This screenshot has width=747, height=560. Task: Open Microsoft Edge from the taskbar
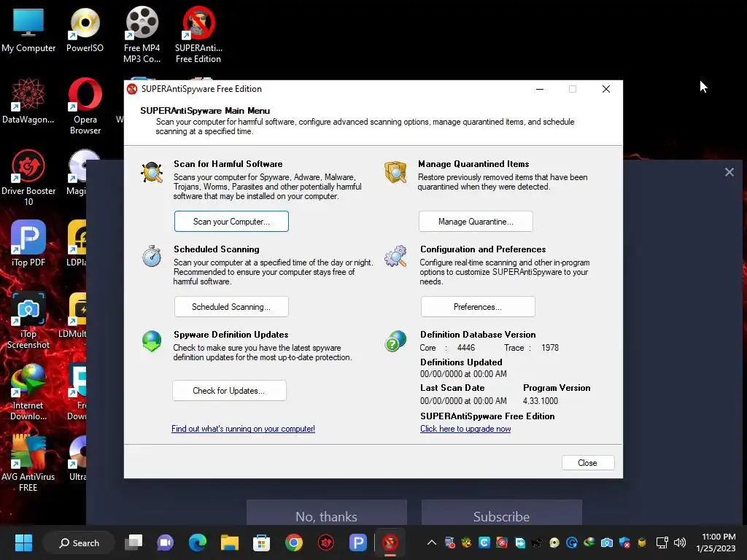(x=197, y=542)
